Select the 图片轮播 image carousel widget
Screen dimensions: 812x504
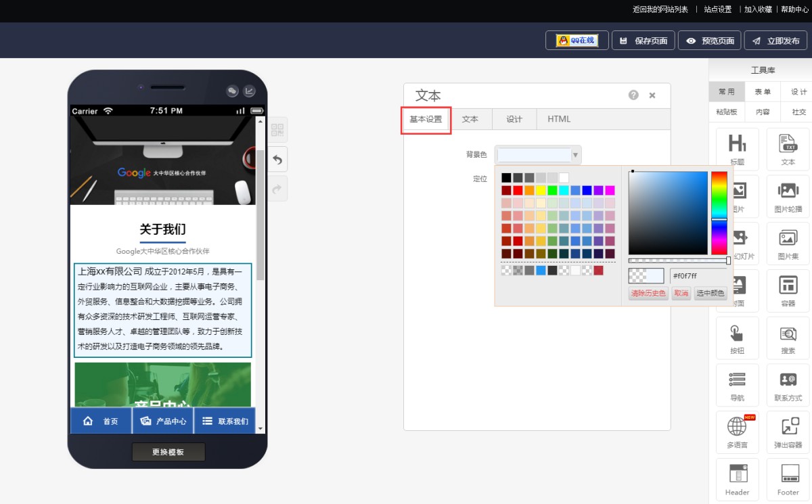coord(788,196)
